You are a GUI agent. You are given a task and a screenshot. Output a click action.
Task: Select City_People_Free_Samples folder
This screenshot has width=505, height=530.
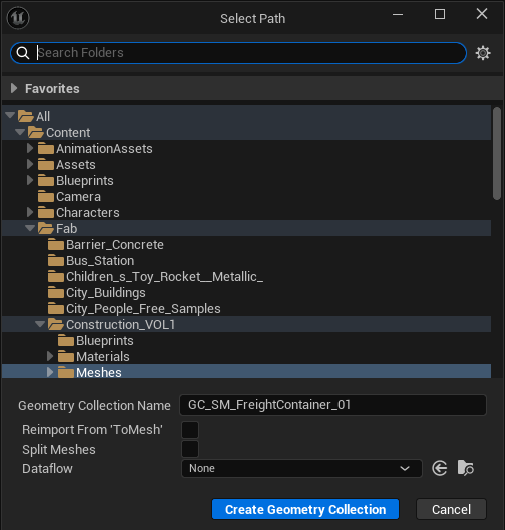click(246, 309)
